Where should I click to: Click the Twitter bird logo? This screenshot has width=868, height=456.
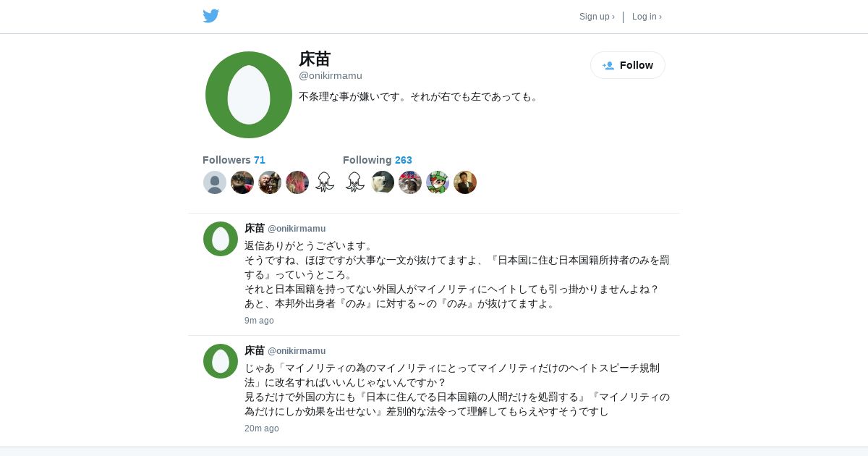211,16
